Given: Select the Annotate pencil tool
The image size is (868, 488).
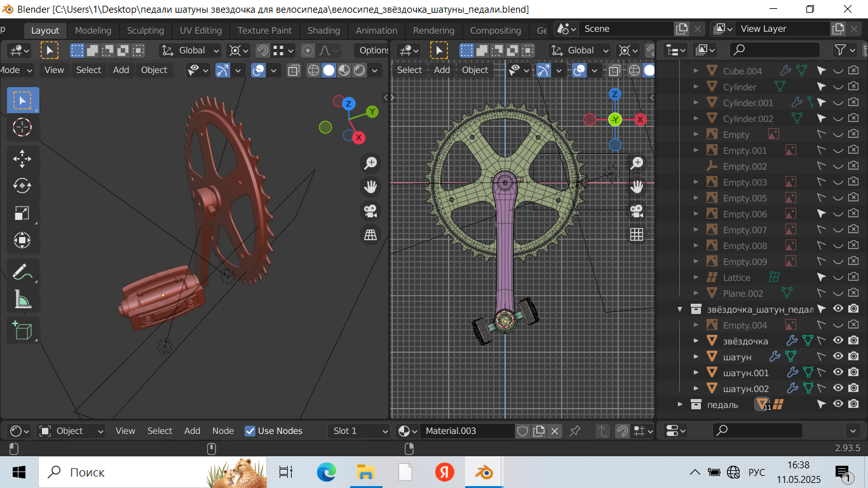Looking at the screenshot, I should (22, 272).
